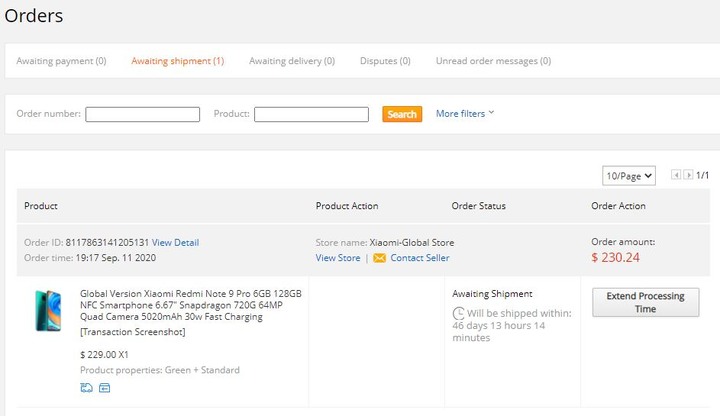Open the Xiaomi Redmi Note 9 Pro product title
The image size is (720, 416).
pos(191,305)
